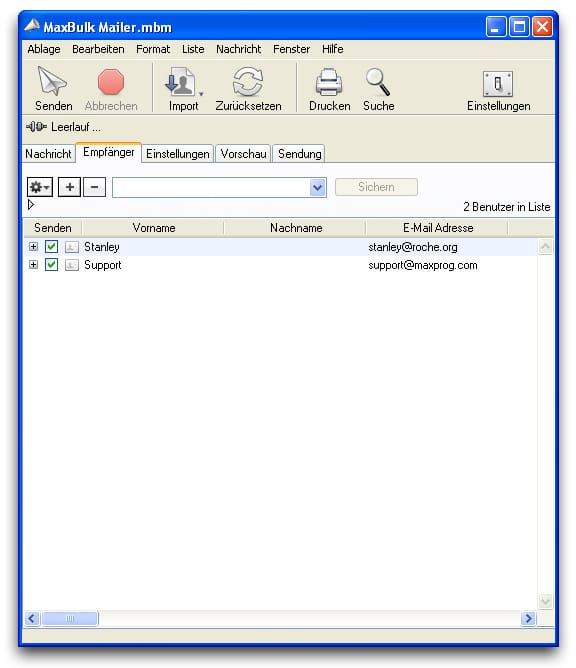The height and width of the screenshot is (668, 576).
Task: Maximize the MaxBulk Mailer window
Action: (x=519, y=27)
